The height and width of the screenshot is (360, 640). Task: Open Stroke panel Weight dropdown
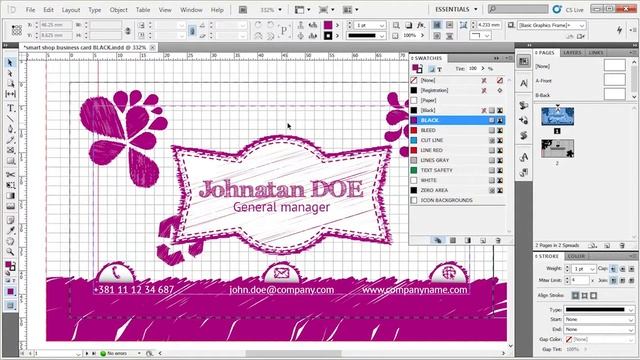click(592, 269)
